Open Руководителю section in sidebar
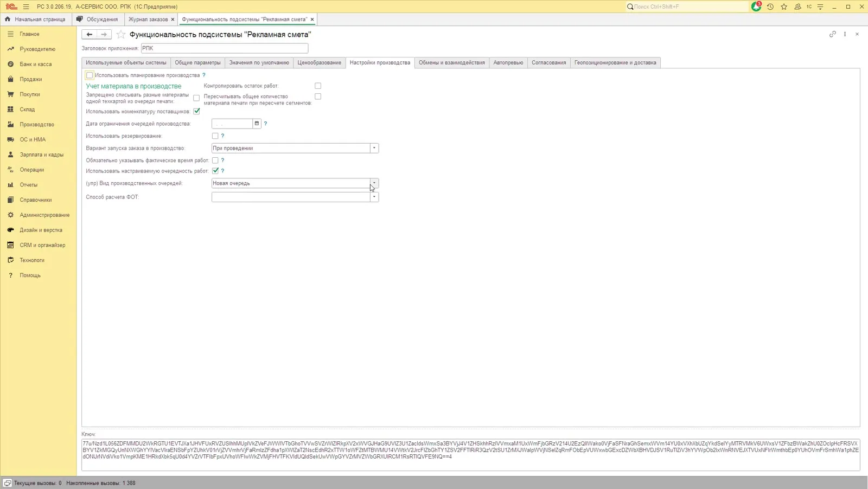The image size is (868, 489). (x=37, y=49)
